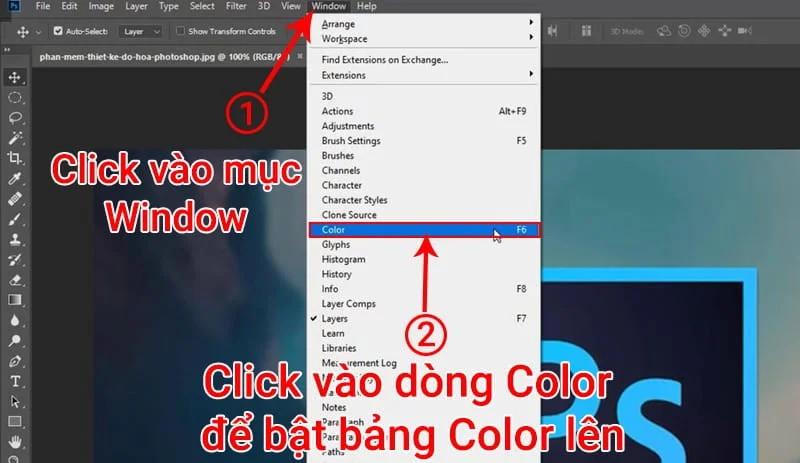Activate the Hand tool

(15, 442)
